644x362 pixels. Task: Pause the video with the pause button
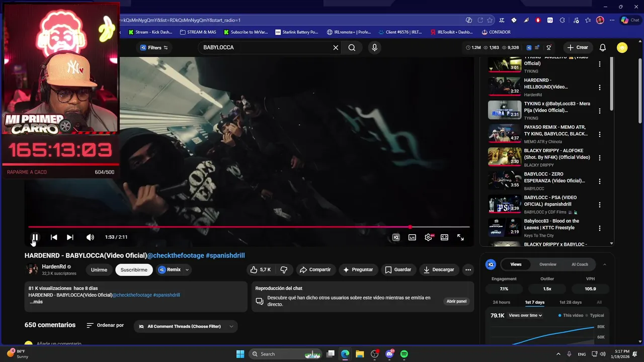pyautogui.click(x=35, y=237)
